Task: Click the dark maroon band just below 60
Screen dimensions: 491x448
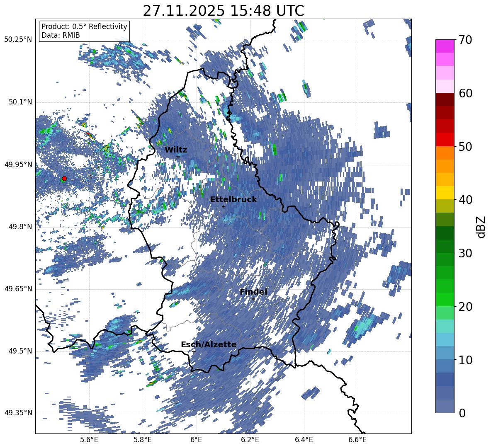Action: click(x=445, y=99)
